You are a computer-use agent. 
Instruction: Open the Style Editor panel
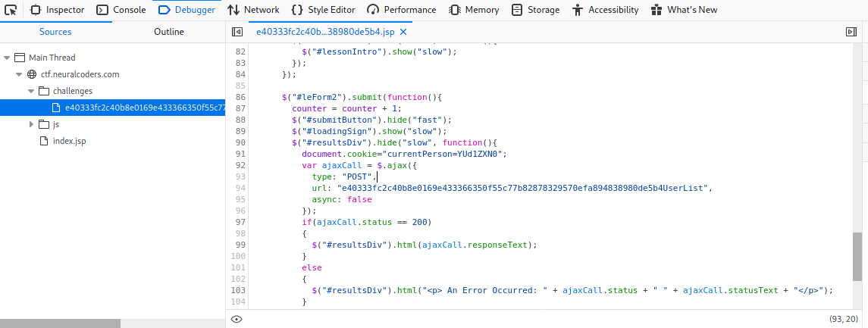pyautogui.click(x=323, y=10)
